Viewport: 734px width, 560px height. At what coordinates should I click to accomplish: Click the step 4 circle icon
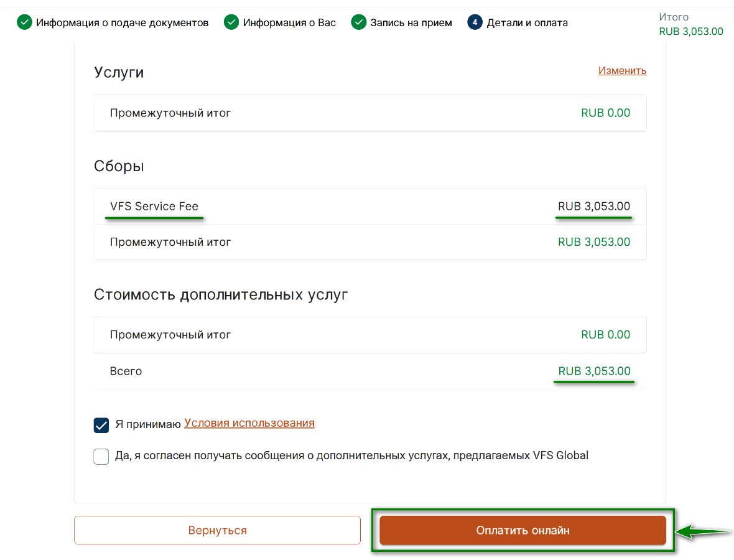[x=475, y=22]
